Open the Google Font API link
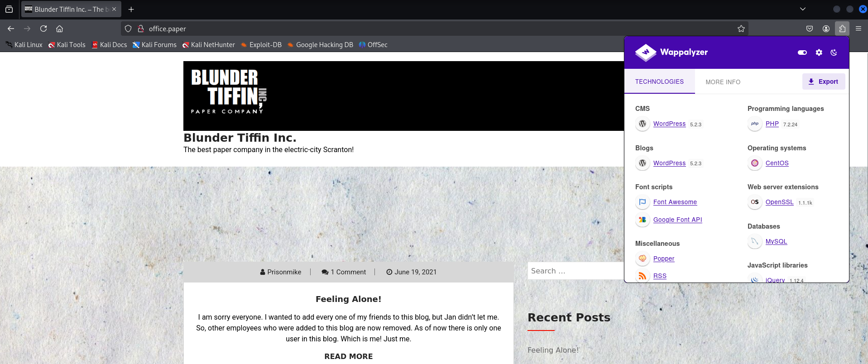 pyautogui.click(x=677, y=220)
